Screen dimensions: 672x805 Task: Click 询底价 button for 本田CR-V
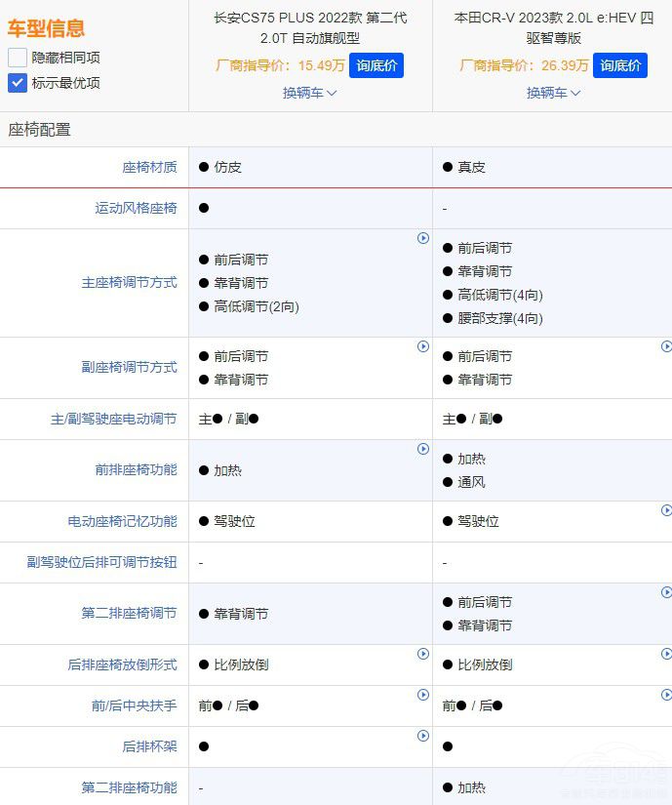click(620, 65)
